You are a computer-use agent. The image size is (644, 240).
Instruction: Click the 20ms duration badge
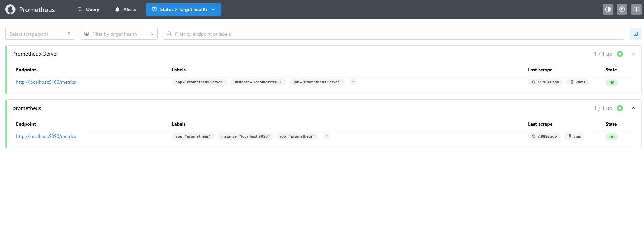point(578,82)
